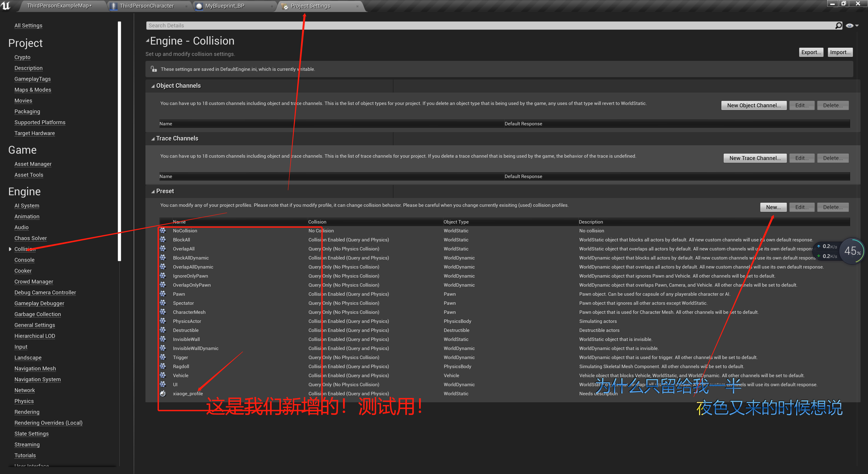Collapse the Preset section
The width and height of the screenshot is (868, 474).
[x=153, y=191]
